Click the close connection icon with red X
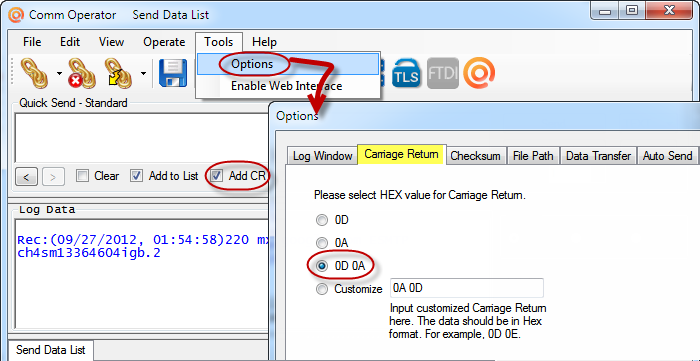 click(81, 73)
